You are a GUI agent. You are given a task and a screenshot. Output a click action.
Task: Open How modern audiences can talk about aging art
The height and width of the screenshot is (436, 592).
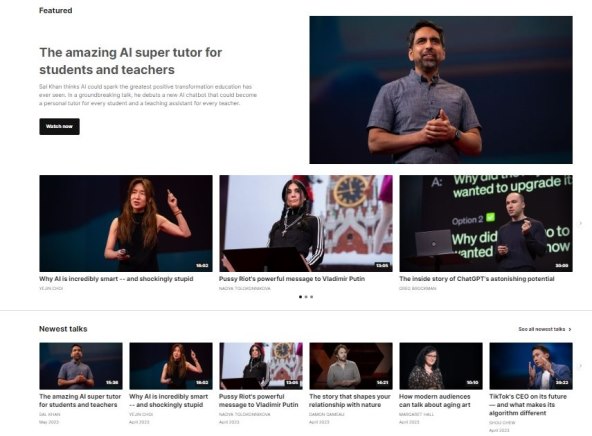[x=435, y=401]
